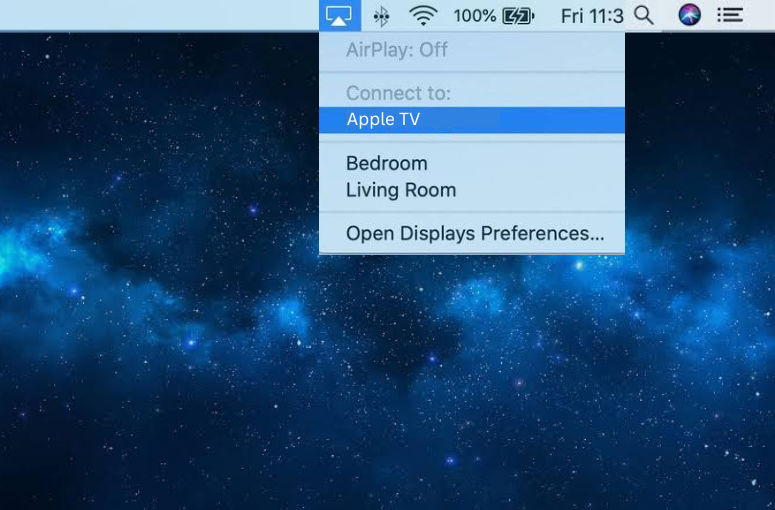
Task: Open Notification Center list icon
Action: click(730, 15)
